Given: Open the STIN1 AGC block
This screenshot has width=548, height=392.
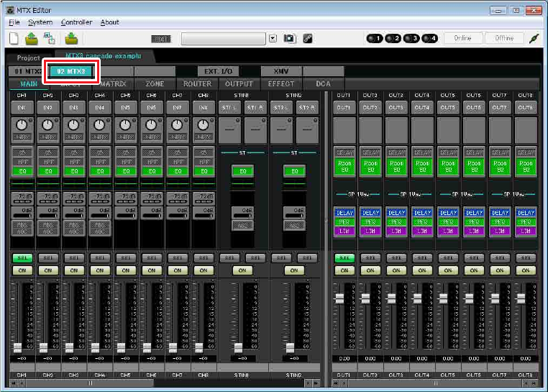Looking at the screenshot, I should (x=242, y=226).
